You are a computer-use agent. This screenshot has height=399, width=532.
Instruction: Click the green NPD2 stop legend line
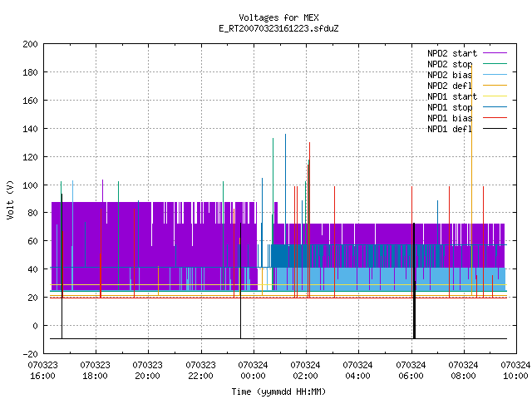pos(495,64)
